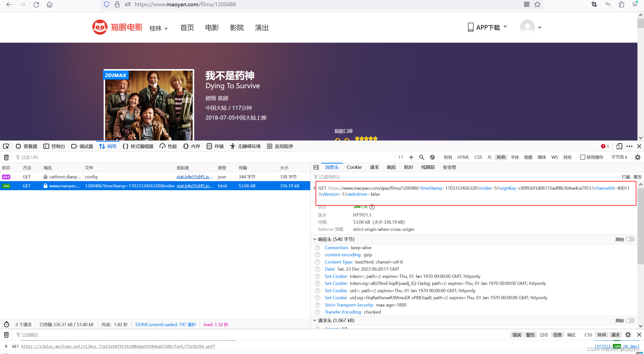Open the 不节流 throttling dropdown
This screenshot has height=354, width=644.
click(x=619, y=157)
